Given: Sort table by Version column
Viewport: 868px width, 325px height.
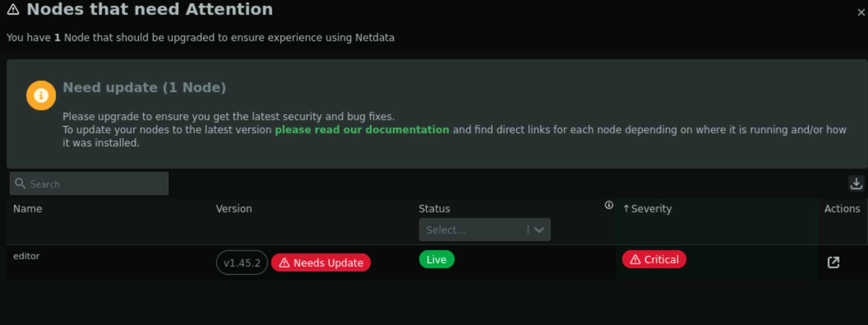Looking at the screenshot, I should (x=234, y=209).
